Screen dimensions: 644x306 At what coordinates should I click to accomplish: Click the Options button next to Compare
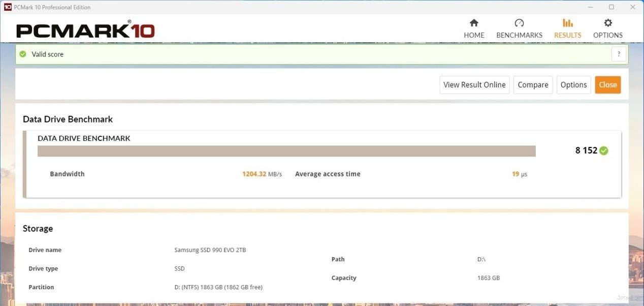(573, 85)
